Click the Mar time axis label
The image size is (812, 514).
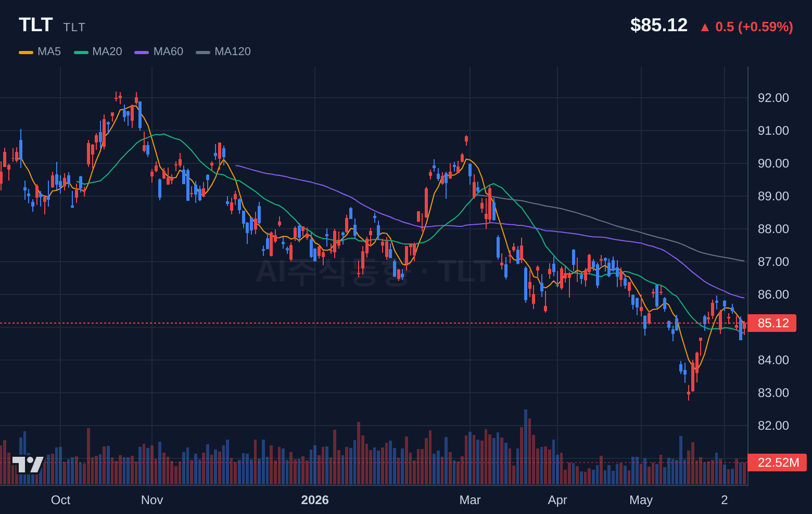pyautogui.click(x=470, y=500)
